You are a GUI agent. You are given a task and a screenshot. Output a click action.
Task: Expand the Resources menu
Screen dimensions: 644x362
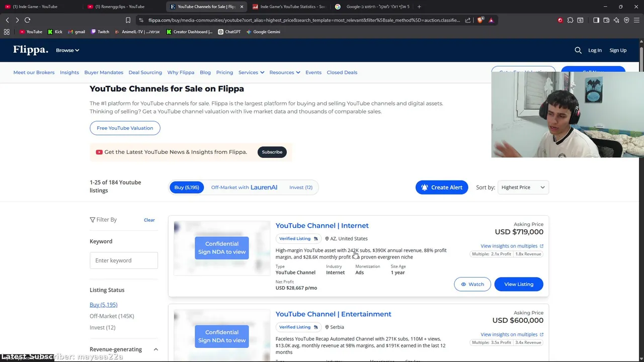click(285, 72)
